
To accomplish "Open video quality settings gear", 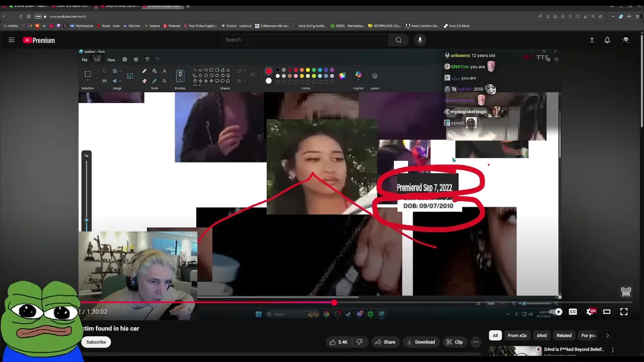I will 591,312.
